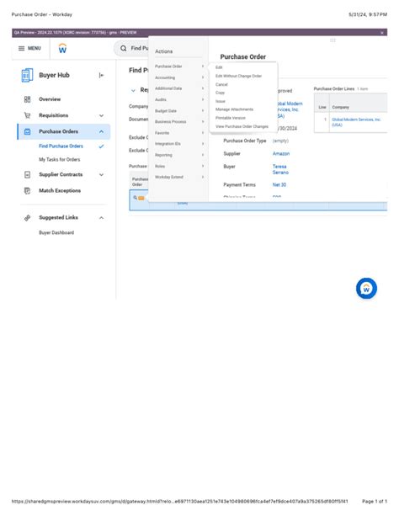
Task: Select Integration IDs in Actions menu
Action: point(168,144)
